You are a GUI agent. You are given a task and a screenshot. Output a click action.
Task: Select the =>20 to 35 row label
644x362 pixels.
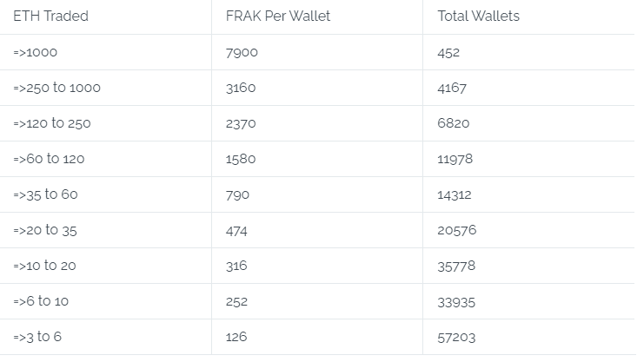coord(45,230)
